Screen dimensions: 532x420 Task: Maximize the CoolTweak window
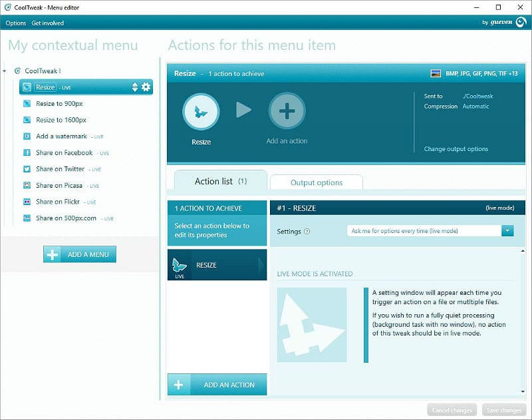click(498, 7)
